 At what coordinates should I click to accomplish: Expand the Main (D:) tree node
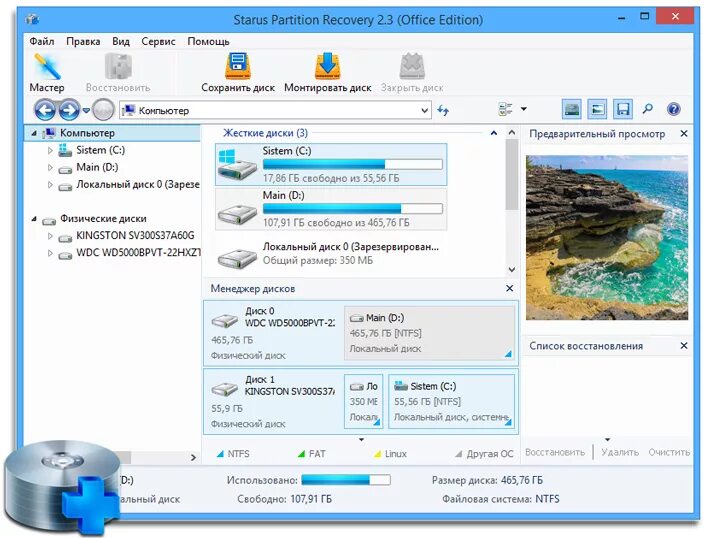click(50, 168)
